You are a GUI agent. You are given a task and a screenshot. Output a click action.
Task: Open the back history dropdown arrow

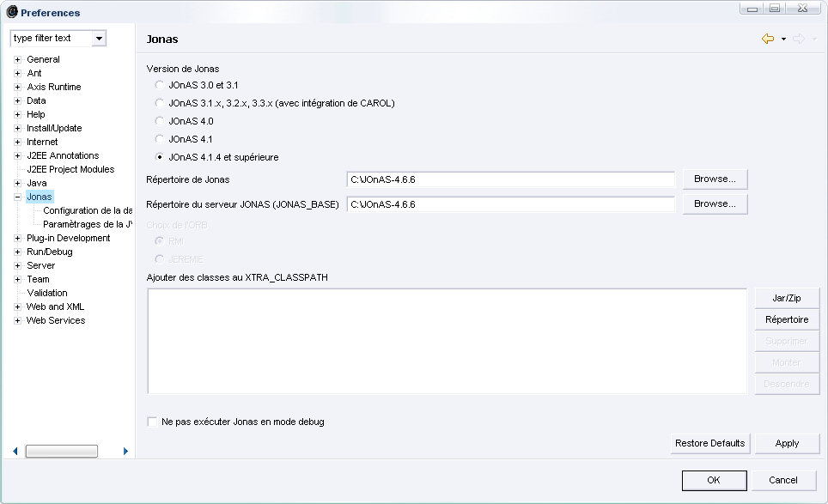pos(783,39)
